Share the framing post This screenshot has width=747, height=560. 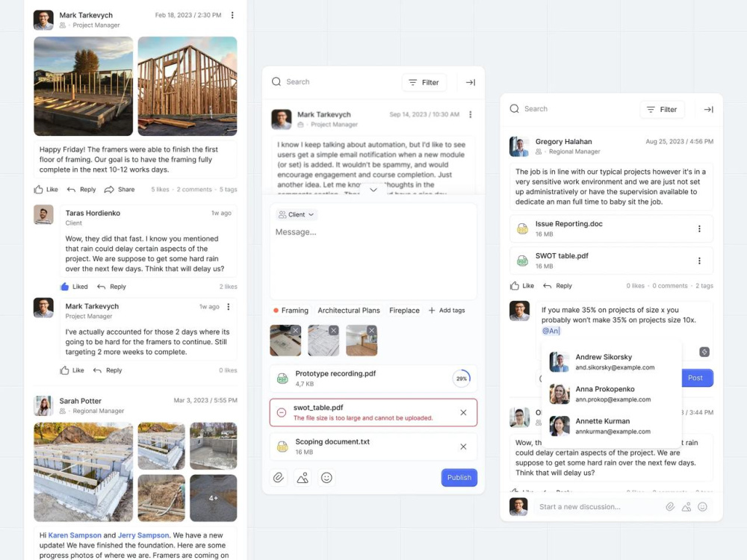(120, 190)
